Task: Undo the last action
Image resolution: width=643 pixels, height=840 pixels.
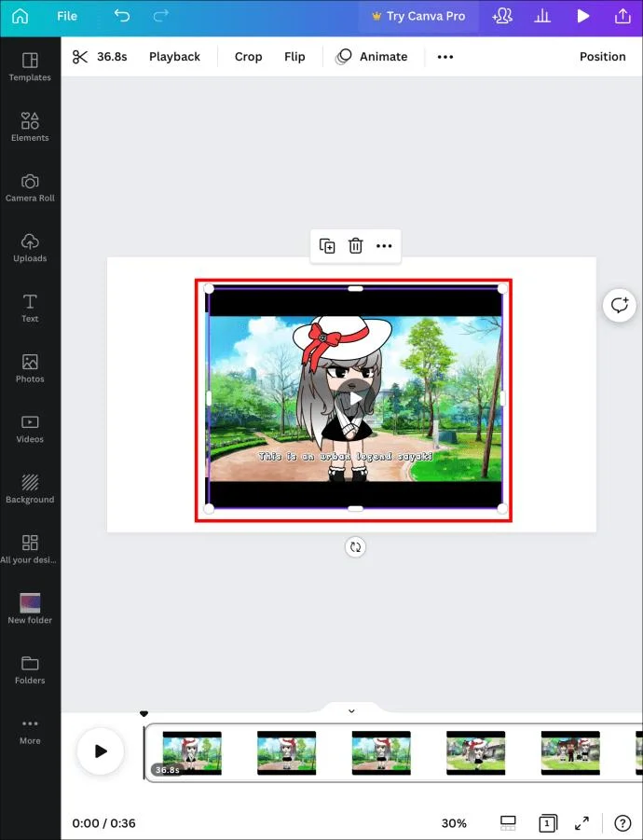Action: 122,16
